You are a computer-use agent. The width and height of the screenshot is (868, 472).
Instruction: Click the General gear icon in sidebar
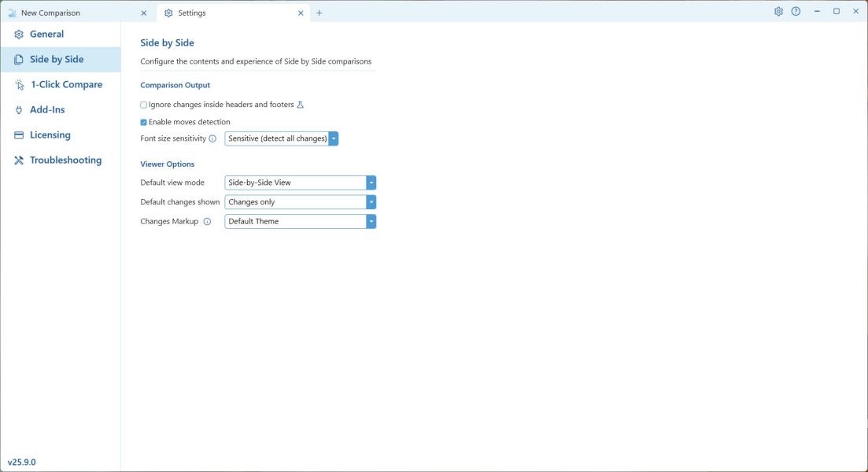[x=19, y=35]
